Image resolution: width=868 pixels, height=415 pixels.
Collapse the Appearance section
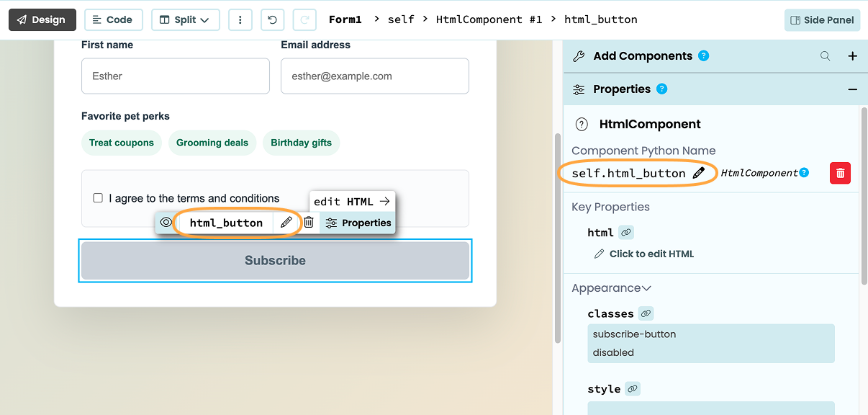coord(612,288)
